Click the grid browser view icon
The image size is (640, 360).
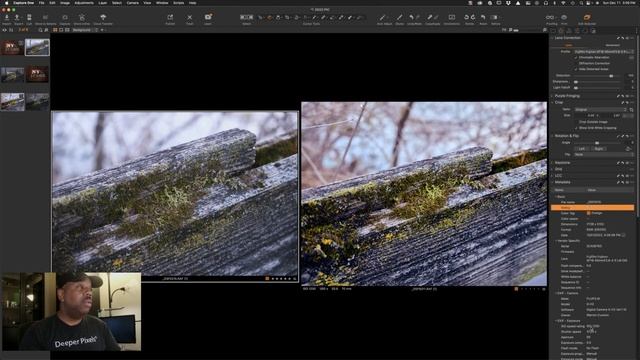(55, 30)
